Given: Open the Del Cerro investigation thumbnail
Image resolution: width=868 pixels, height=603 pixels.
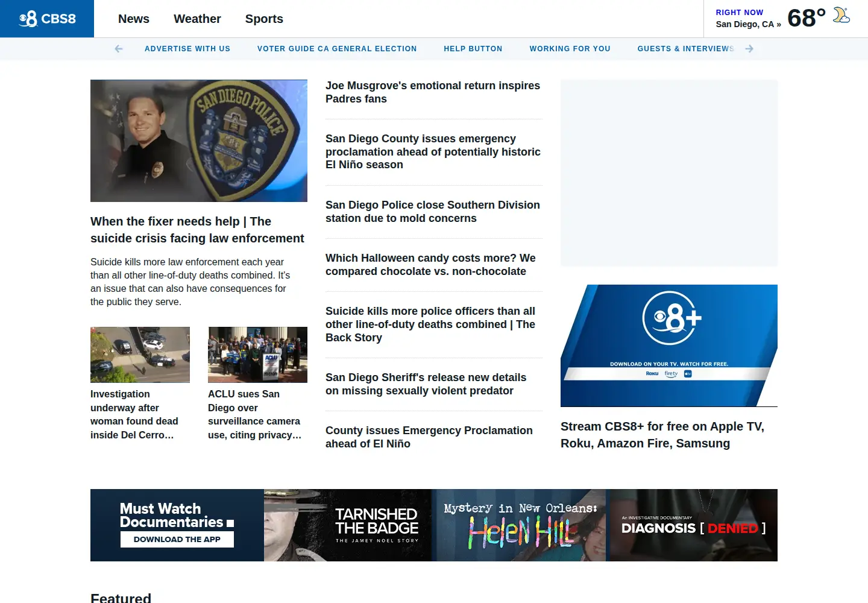Looking at the screenshot, I should (140, 355).
